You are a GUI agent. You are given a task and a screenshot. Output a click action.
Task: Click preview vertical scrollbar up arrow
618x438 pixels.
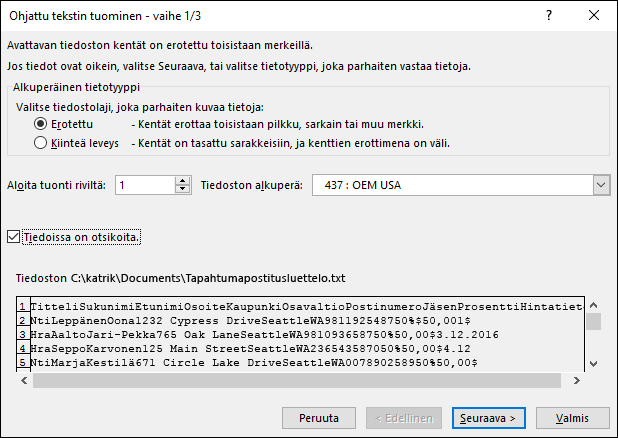click(594, 305)
